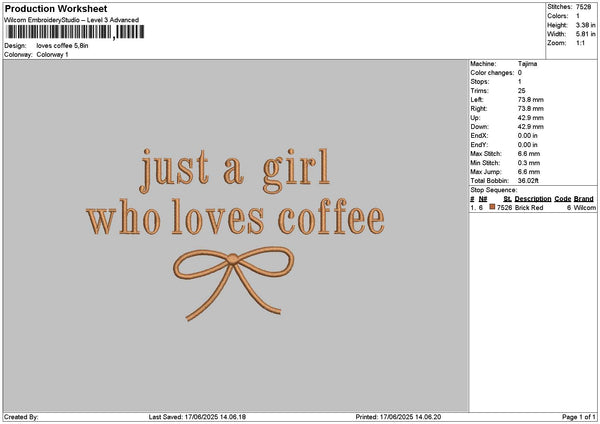Click the N# column header
This screenshot has width=600, height=424.
tap(483, 199)
